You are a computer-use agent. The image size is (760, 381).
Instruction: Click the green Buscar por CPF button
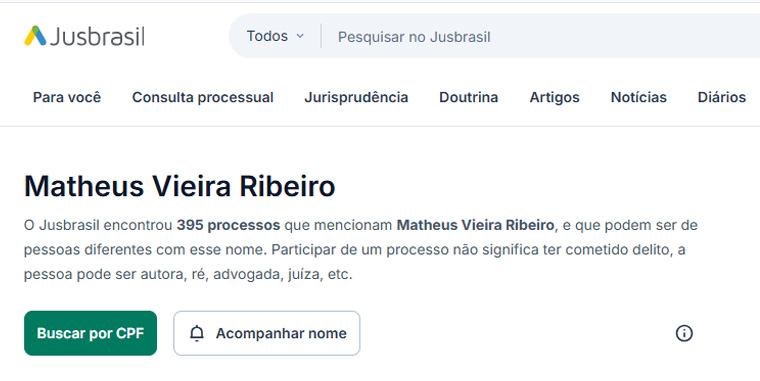[x=91, y=333]
